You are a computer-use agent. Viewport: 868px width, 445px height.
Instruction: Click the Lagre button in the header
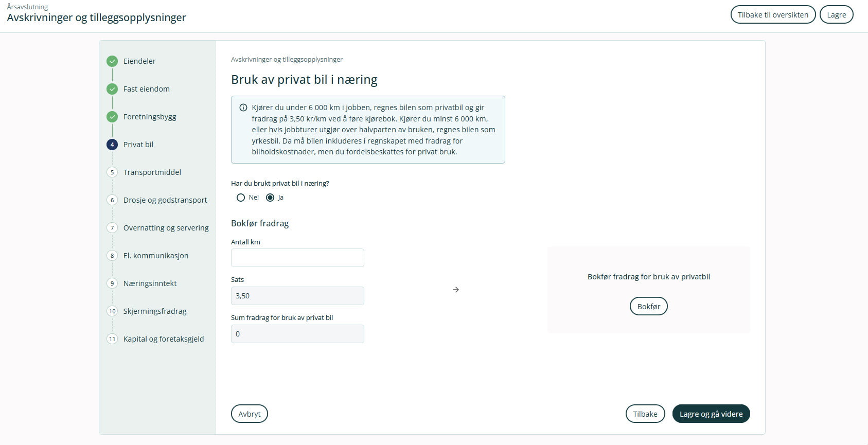836,15
